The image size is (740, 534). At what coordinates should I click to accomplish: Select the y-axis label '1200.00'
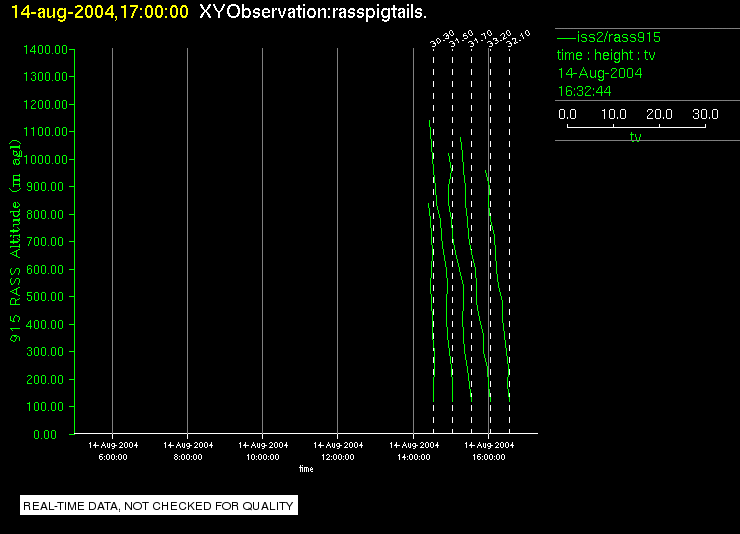coord(45,104)
